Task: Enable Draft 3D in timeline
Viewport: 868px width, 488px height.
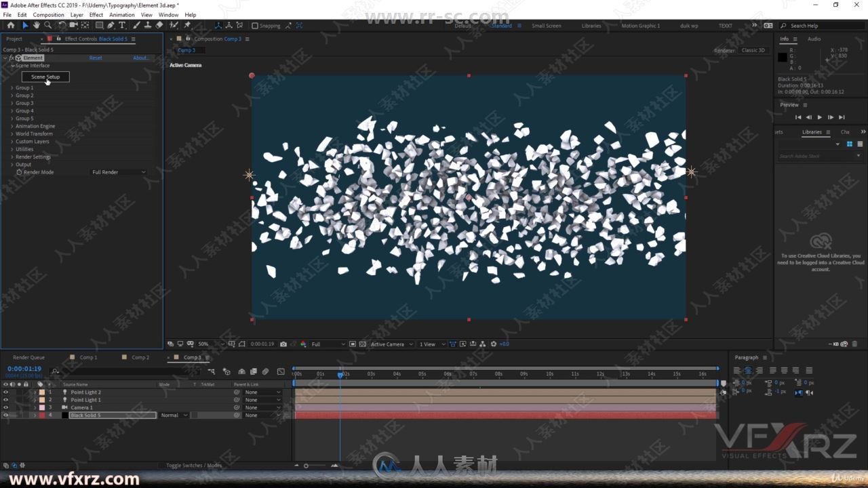Action: point(226,371)
